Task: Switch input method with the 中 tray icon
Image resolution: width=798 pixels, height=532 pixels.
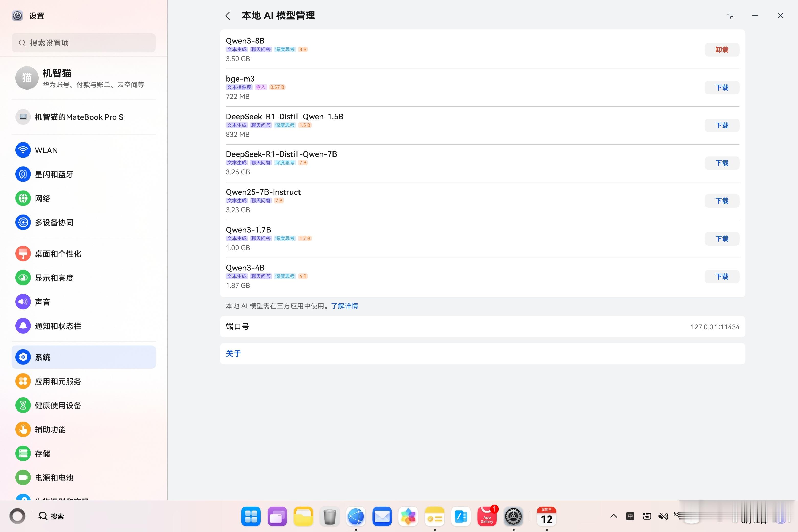Action: 630,516
